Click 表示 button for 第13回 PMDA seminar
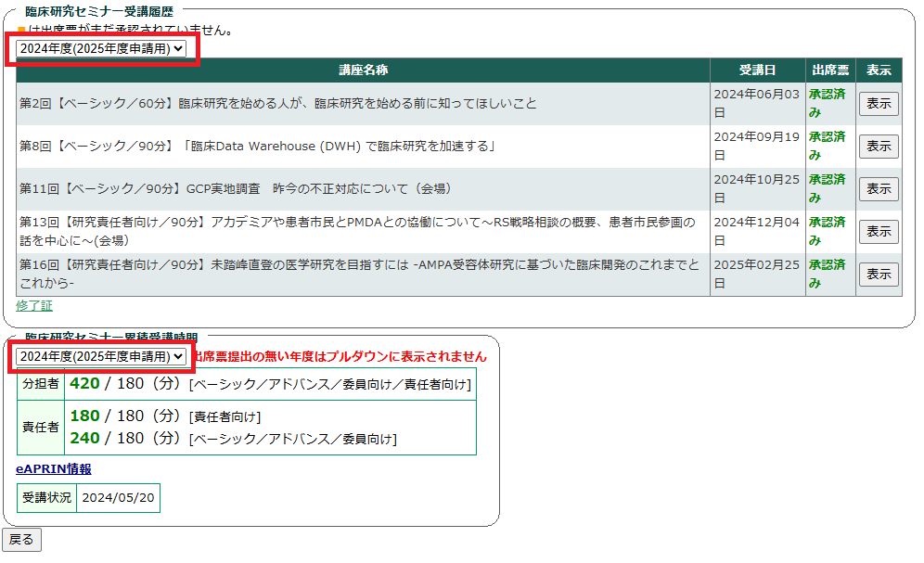Image resolution: width=924 pixels, height=563 pixels. coord(878,232)
